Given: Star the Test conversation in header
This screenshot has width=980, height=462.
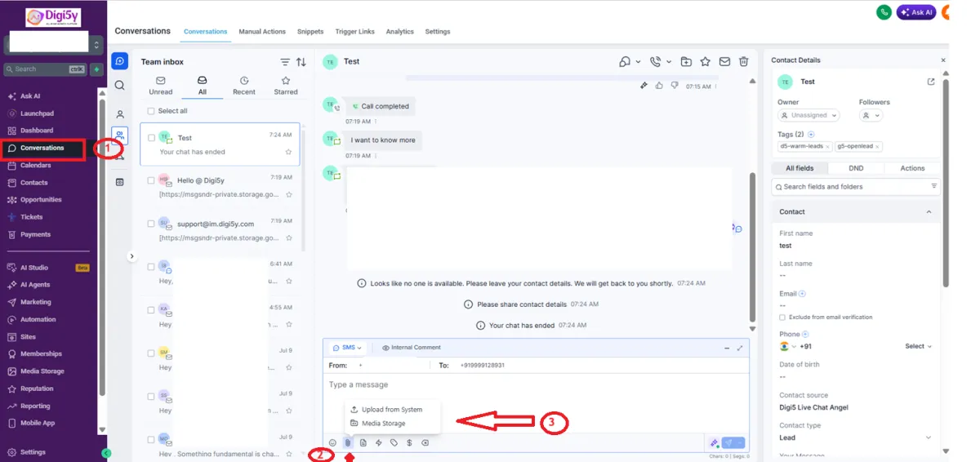Looking at the screenshot, I should pyautogui.click(x=705, y=61).
